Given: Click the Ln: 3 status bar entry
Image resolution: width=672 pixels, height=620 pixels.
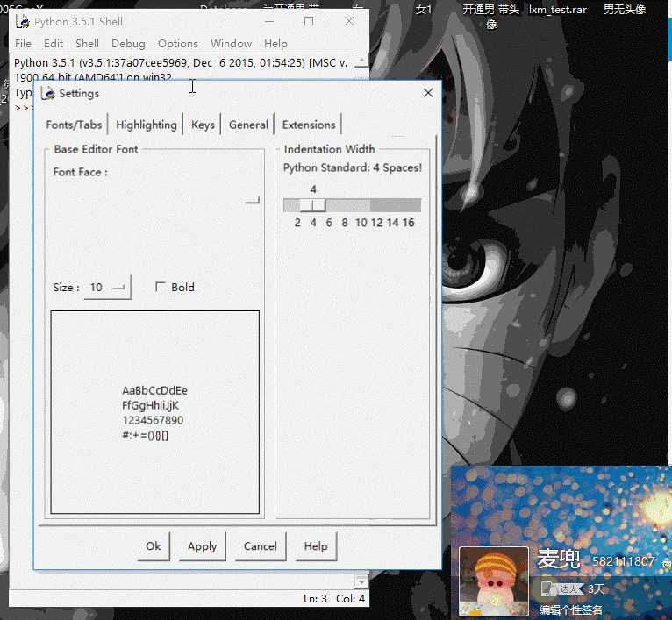Looking at the screenshot, I should (315, 599).
